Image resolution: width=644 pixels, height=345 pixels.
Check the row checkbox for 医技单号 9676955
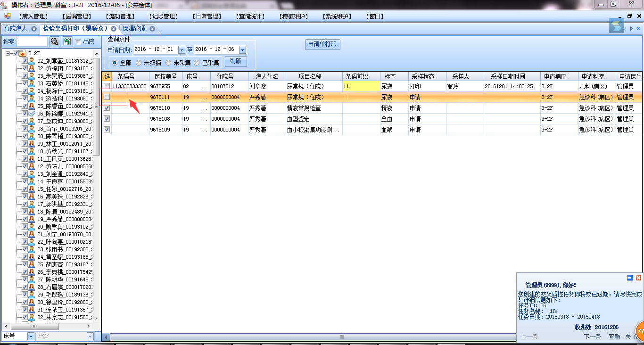(x=107, y=86)
